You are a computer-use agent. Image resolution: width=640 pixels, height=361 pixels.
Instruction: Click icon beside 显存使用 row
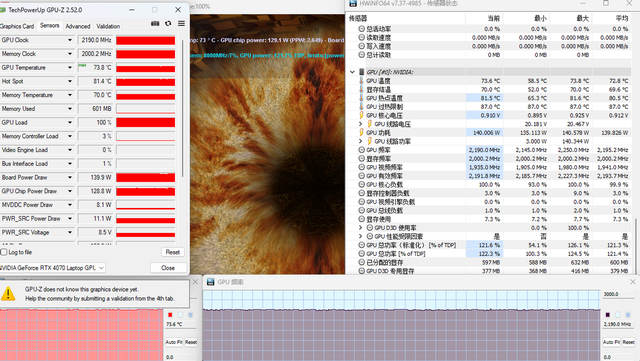361,219
